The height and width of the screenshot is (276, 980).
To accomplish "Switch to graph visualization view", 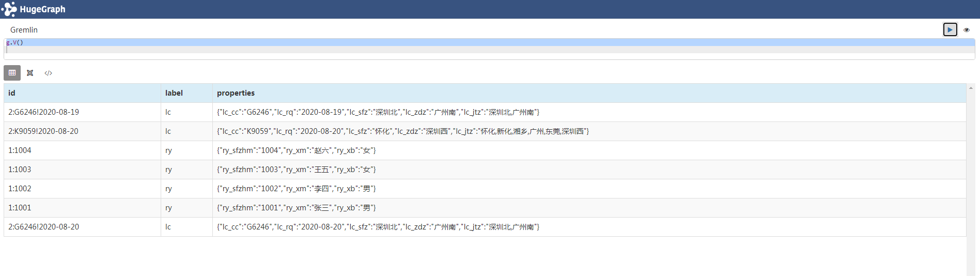I will [30, 73].
